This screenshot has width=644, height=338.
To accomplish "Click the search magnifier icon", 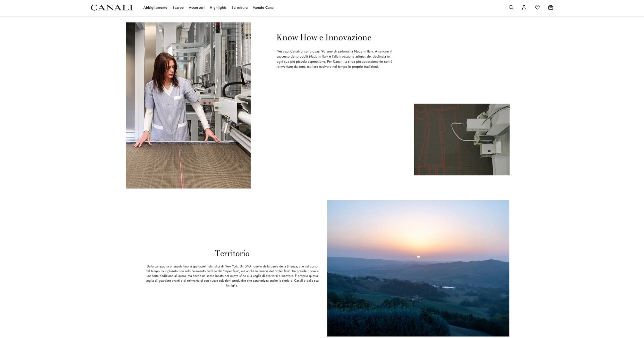I will 511,7.
